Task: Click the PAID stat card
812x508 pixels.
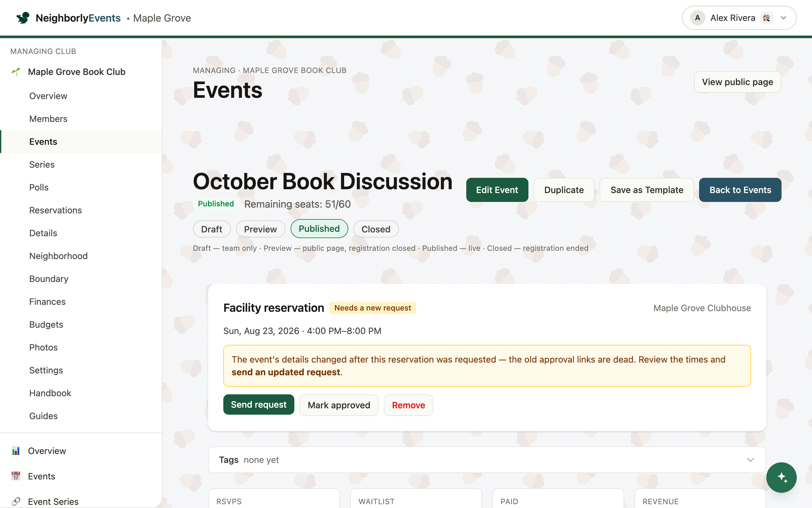Action: pyautogui.click(x=558, y=498)
